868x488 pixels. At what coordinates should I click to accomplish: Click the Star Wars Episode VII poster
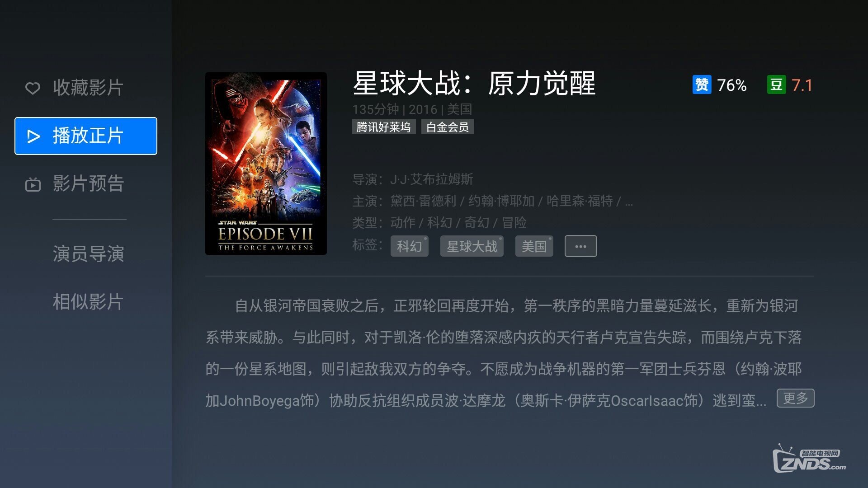(x=266, y=164)
